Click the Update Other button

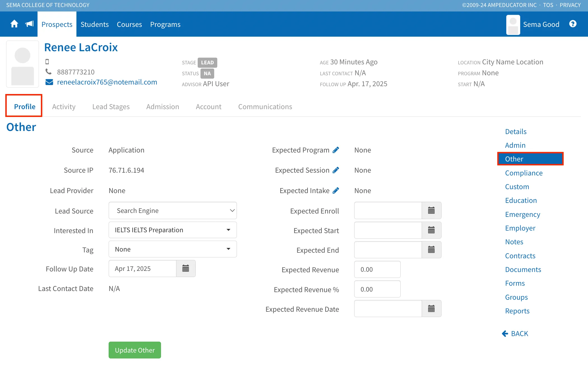(135, 350)
